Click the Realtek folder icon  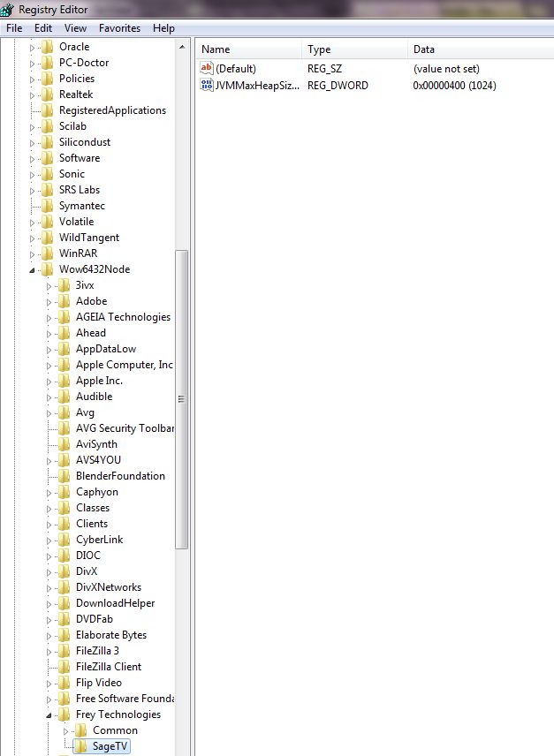click(47, 94)
